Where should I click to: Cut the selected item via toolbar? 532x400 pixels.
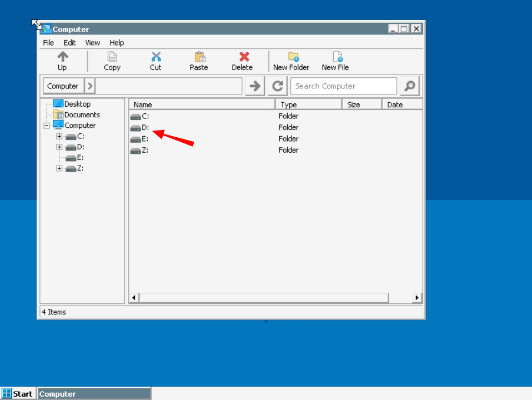pos(155,61)
